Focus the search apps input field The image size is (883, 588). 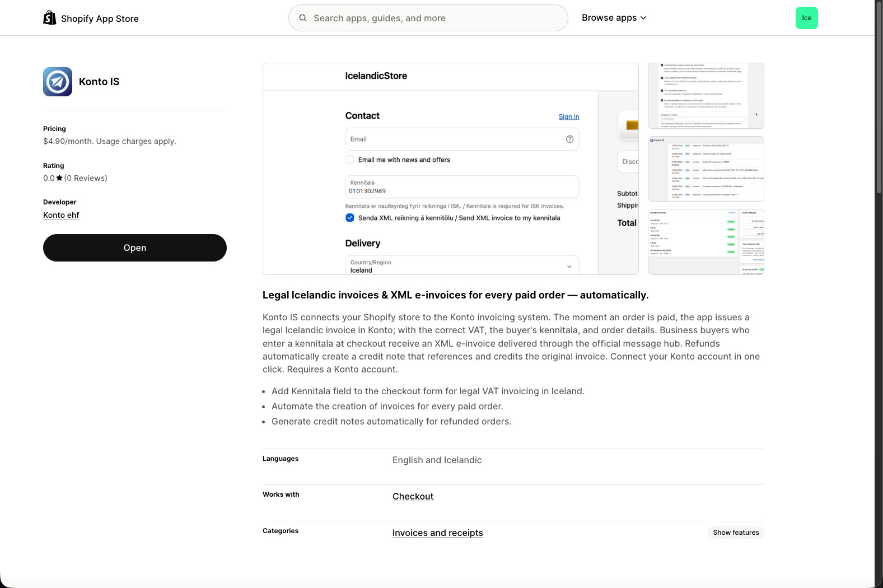tap(428, 18)
